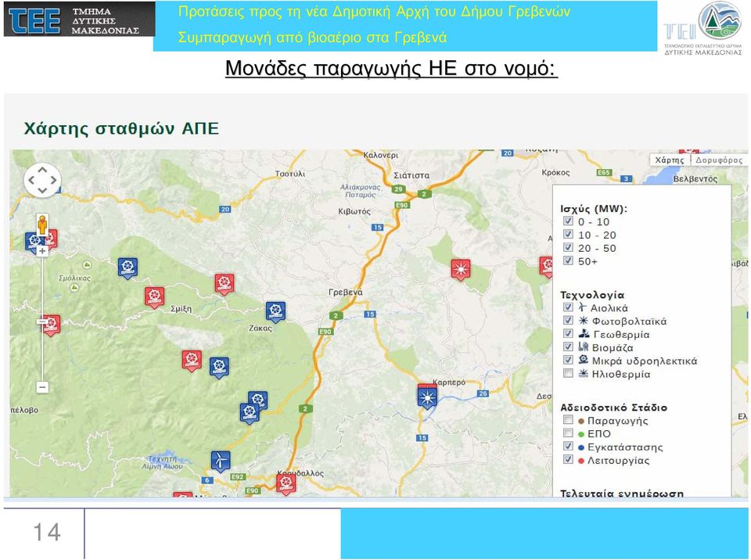
Task: Pan the map up with the top arrow
Action: [x=42, y=170]
